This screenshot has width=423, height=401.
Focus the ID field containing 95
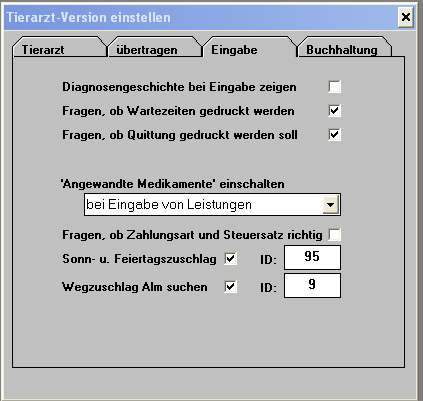tap(312, 257)
